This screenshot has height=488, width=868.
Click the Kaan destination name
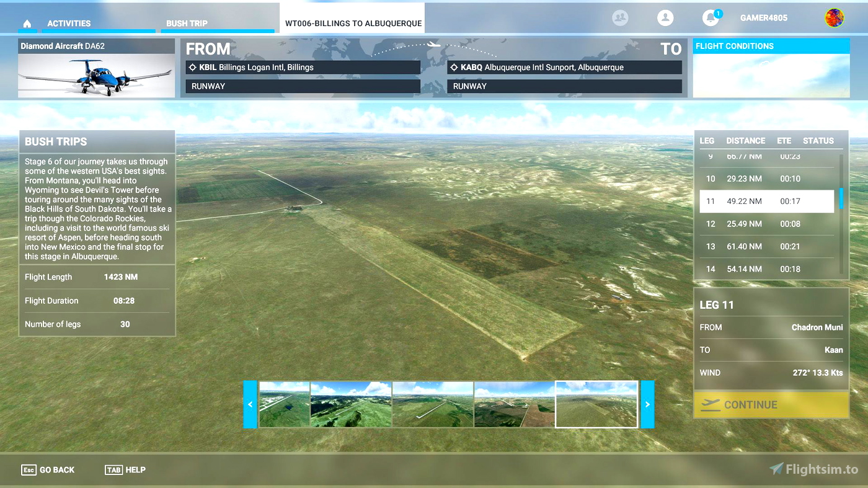coord(834,350)
